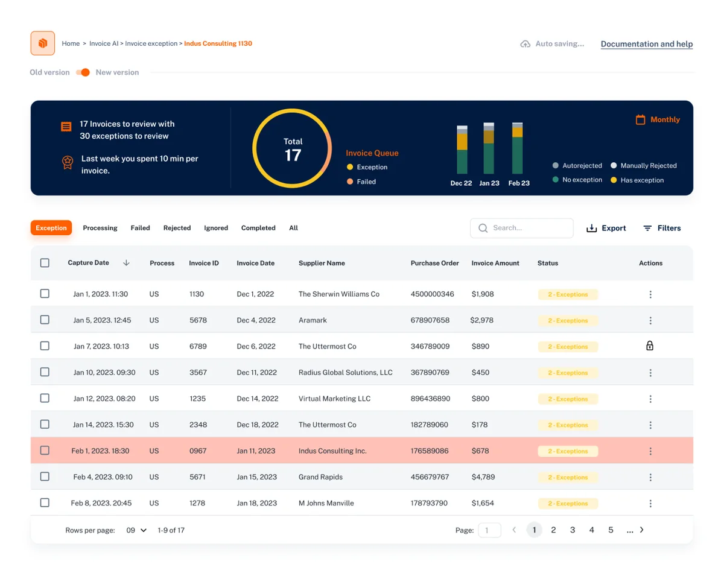724x588 pixels.
Task: Go to next page arrow
Action: coord(642,530)
